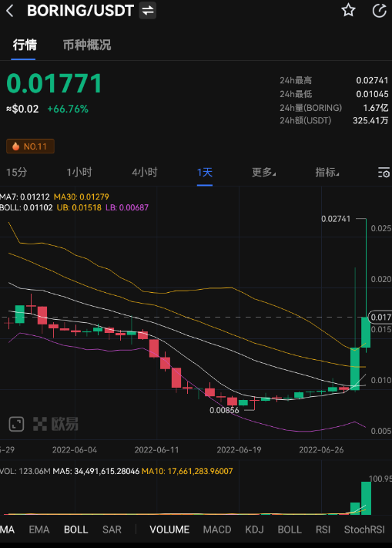Screen dimensions: 392x548
Task: Tap the +66.76% change value
Action: coord(68,109)
